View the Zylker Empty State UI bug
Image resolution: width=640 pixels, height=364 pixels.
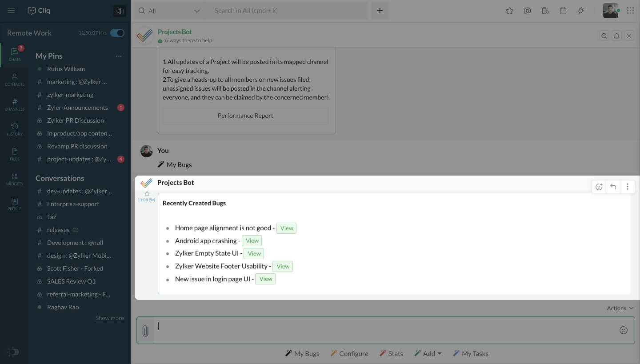click(x=254, y=253)
